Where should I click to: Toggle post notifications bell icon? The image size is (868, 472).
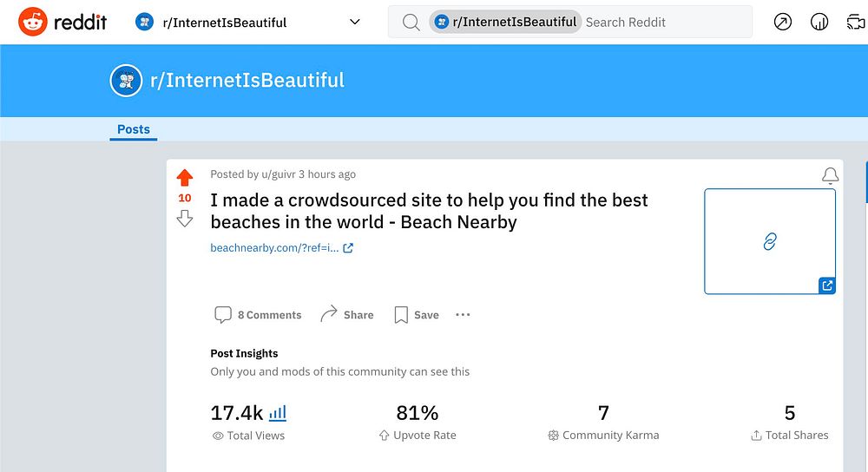(830, 176)
